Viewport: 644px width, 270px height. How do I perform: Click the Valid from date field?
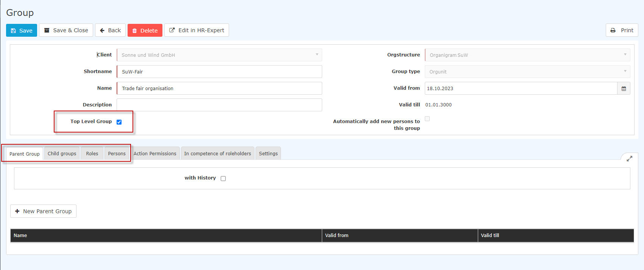click(x=521, y=88)
